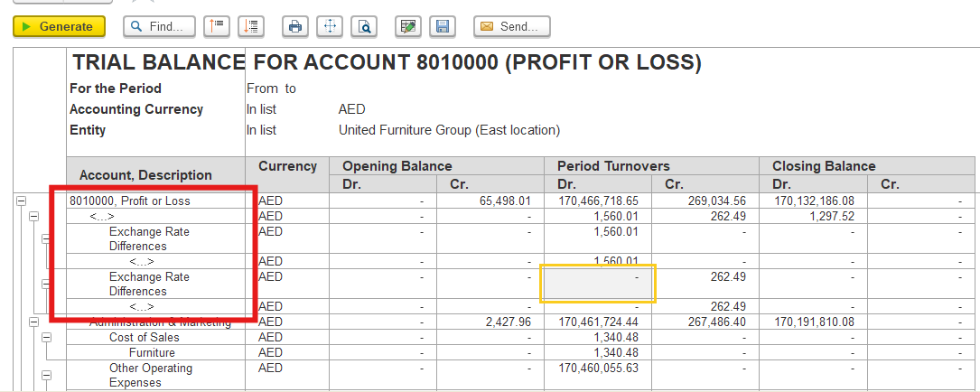Click the page setup crosshair icon
This screenshot has height=392, width=980.
[330, 27]
